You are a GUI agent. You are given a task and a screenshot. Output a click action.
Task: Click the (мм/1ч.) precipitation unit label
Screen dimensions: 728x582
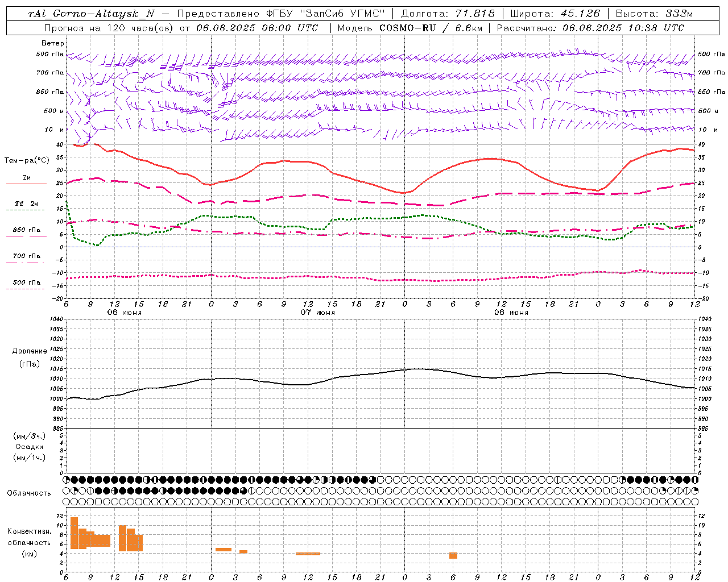pos(30,458)
